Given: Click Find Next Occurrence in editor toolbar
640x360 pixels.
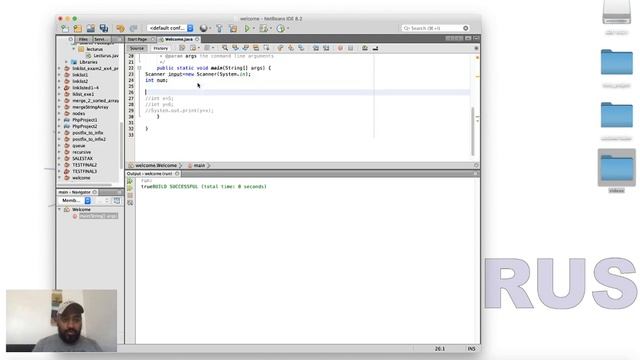Looking at the screenshot, I should (245, 48).
